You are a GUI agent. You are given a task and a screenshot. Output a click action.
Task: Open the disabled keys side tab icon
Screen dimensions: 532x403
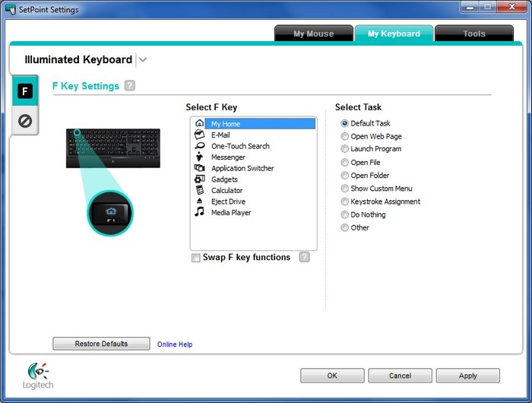click(25, 121)
